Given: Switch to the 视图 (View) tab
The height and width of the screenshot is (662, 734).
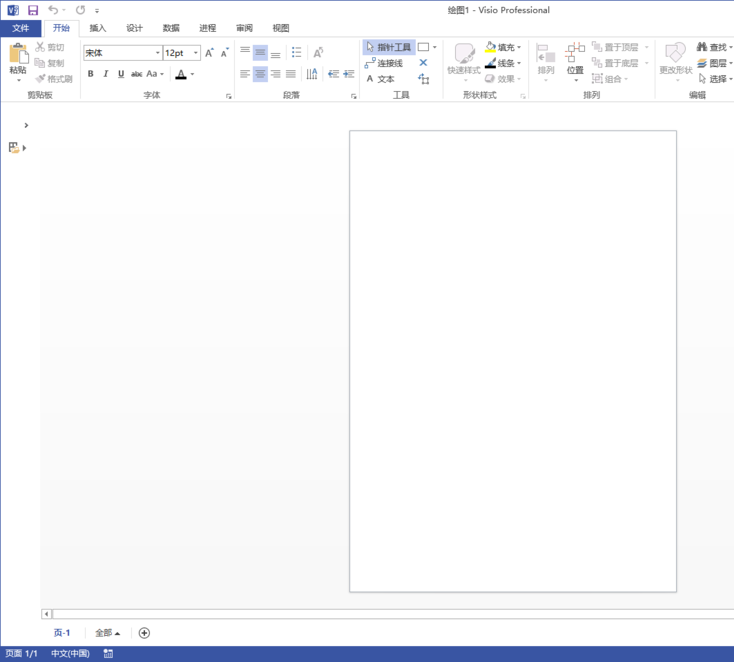Looking at the screenshot, I should (280, 28).
